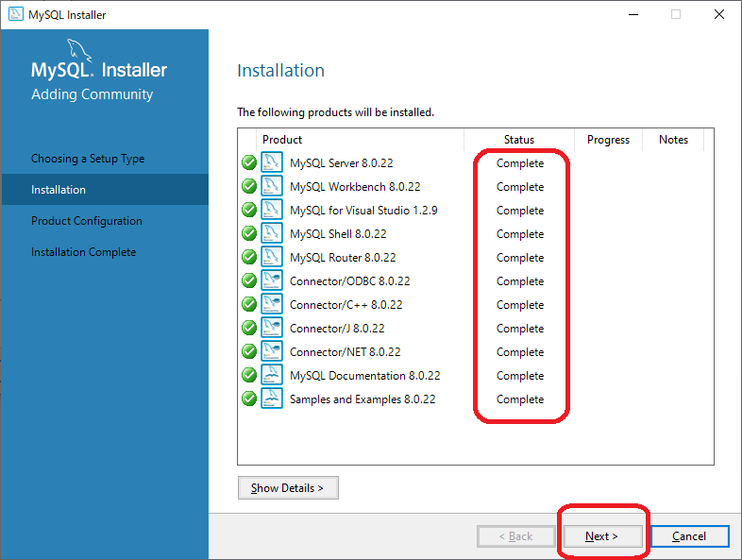Click green checkmark beside Connector/NET 8.0.22
This screenshot has height=560, width=742.
pos(249,351)
